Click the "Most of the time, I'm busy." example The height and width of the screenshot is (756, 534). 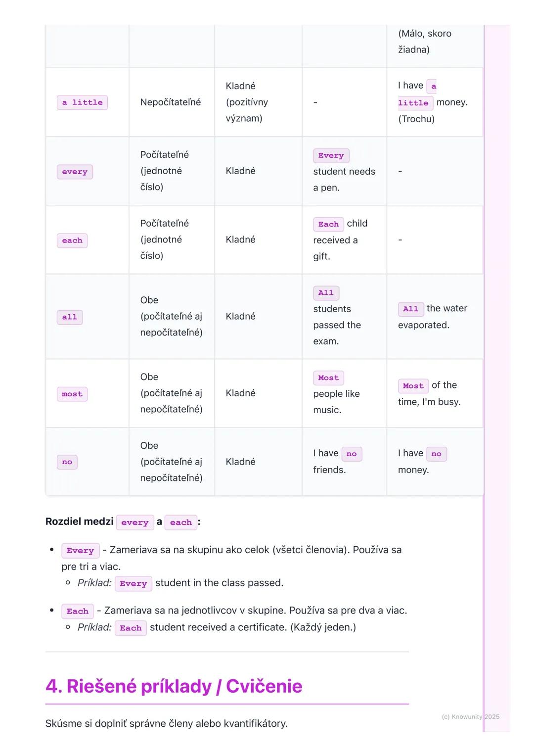click(429, 393)
